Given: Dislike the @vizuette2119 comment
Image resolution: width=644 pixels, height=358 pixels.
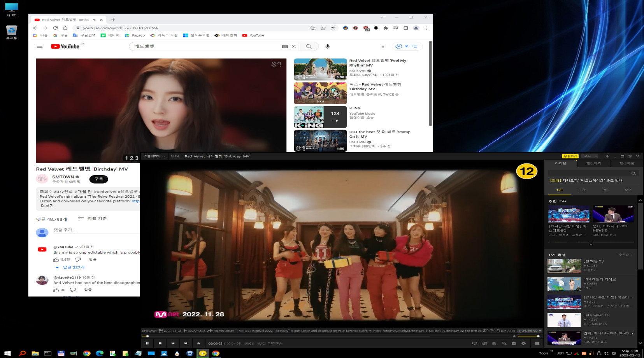Looking at the screenshot, I should tap(72, 290).
